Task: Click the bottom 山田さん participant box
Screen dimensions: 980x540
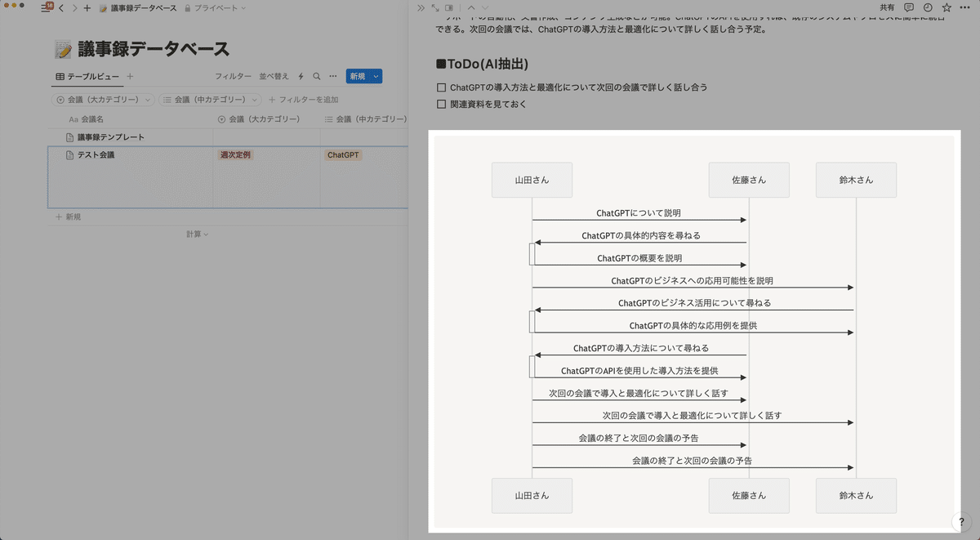Action: click(532, 495)
